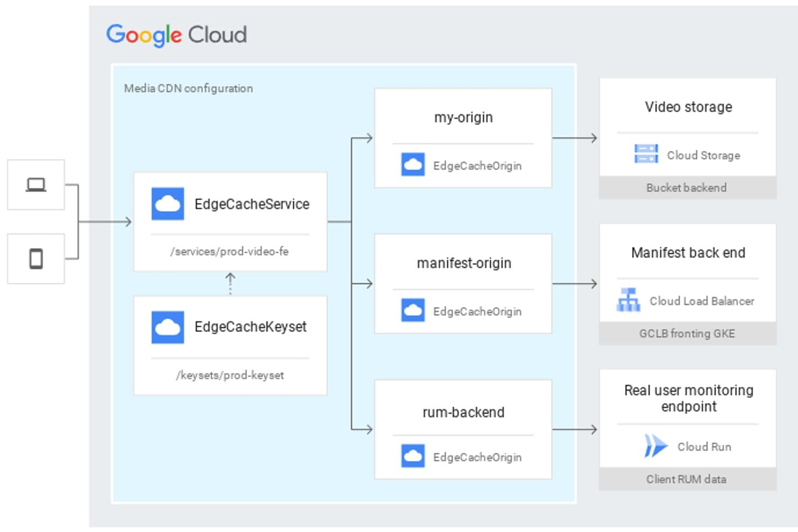The height and width of the screenshot is (532, 798).
Task: Select the Cloud Load Balancer icon
Action: 628,300
